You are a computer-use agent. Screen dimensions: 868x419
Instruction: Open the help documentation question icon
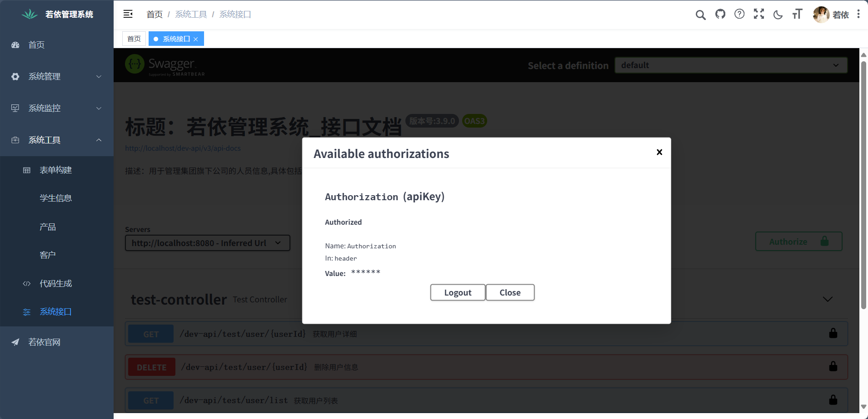click(x=739, y=14)
